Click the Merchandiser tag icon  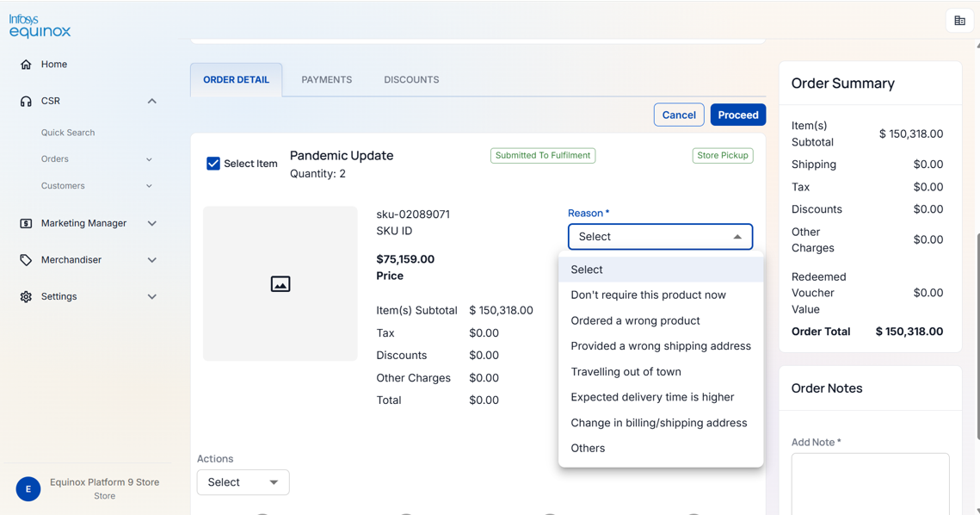26,260
